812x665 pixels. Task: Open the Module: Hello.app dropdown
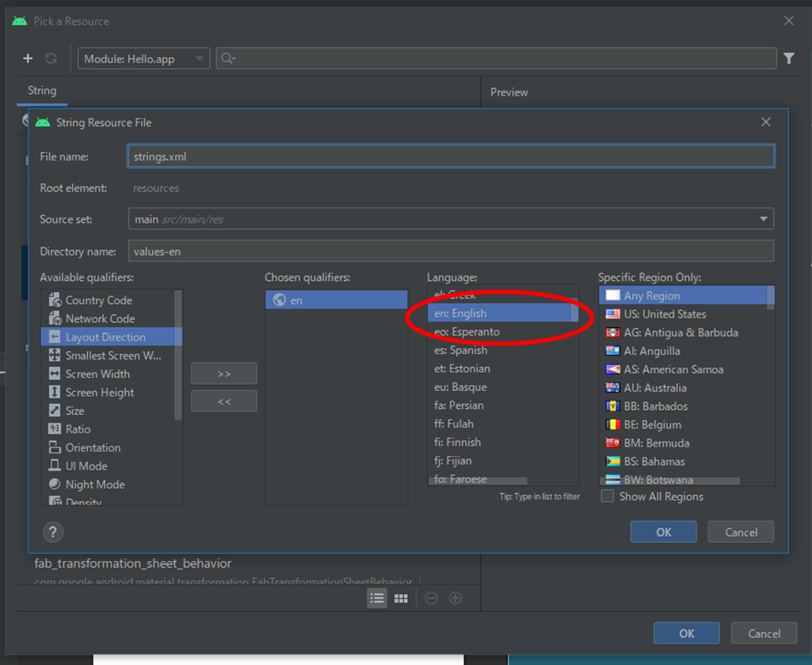[143, 59]
